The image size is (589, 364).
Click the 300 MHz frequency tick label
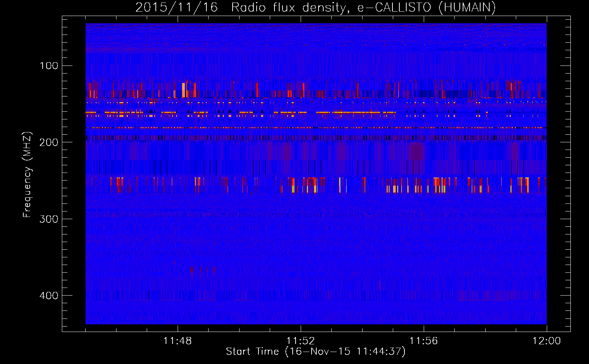(49, 219)
